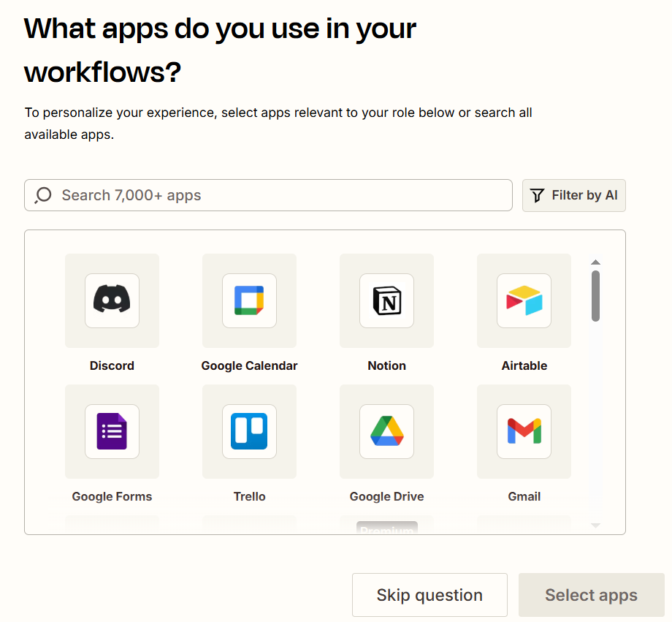
Task: Click the Airtable label text
Action: 524,365
